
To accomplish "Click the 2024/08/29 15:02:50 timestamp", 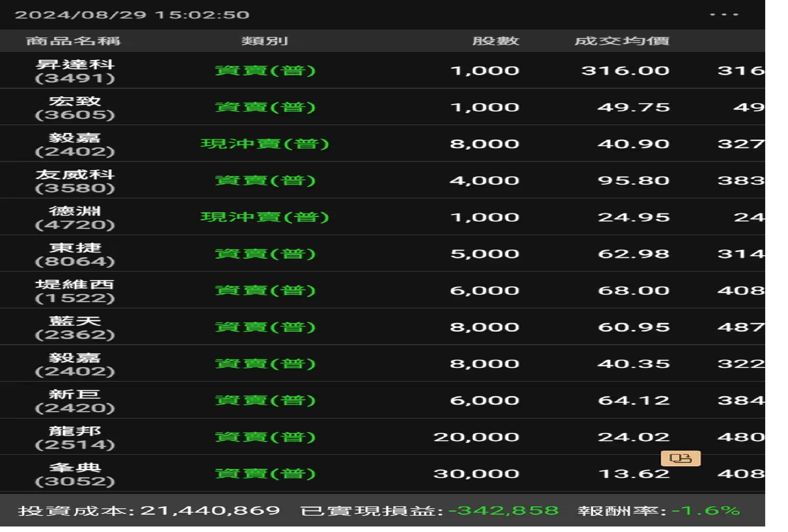I will click(132, 15).
